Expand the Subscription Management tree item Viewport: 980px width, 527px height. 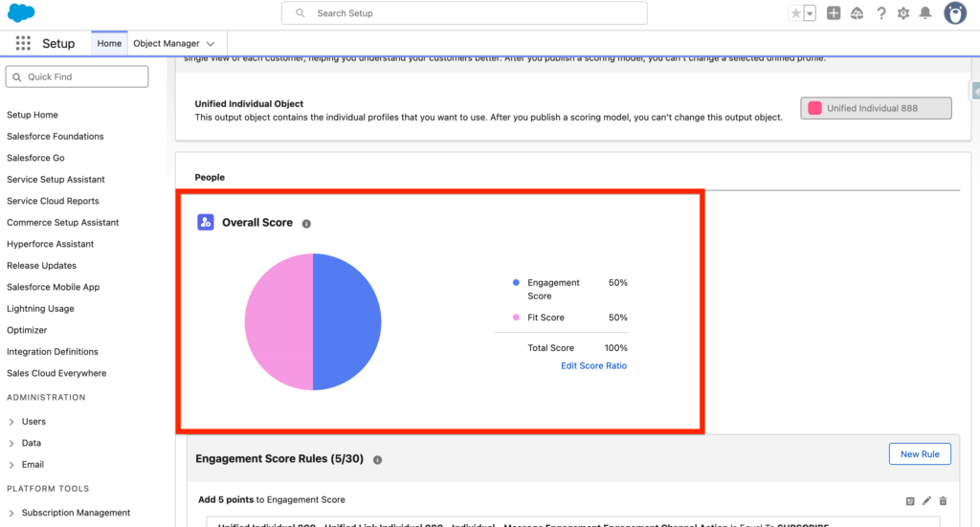11,513
